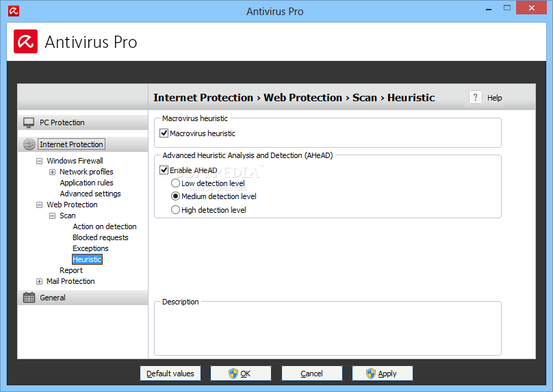Image resolution: width=553 pixels, height=392 pixels.
Task: Select Medium detection level radio button
Action: (175, 196)
